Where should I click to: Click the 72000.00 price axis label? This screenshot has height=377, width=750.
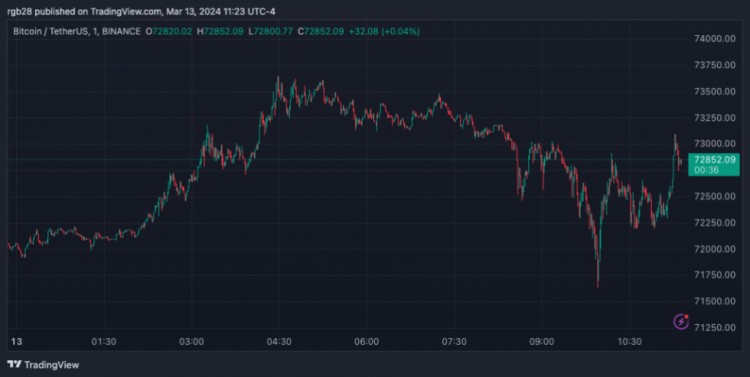715,249
